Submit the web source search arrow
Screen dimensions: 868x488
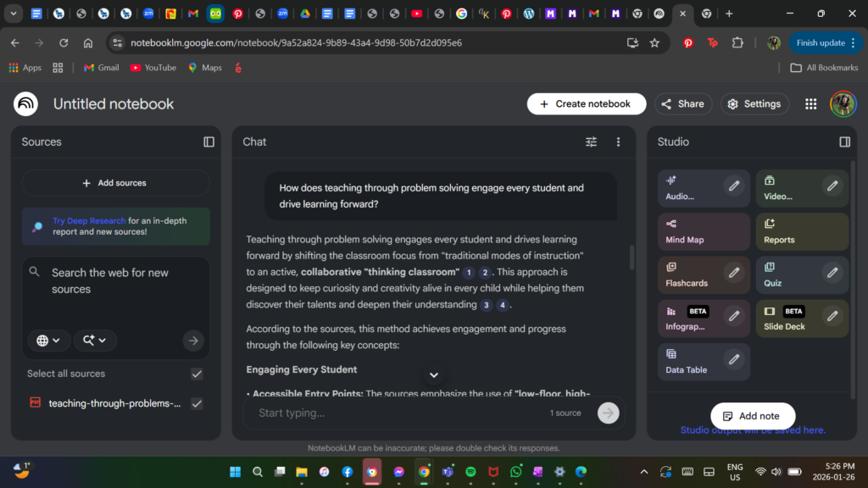193,341
